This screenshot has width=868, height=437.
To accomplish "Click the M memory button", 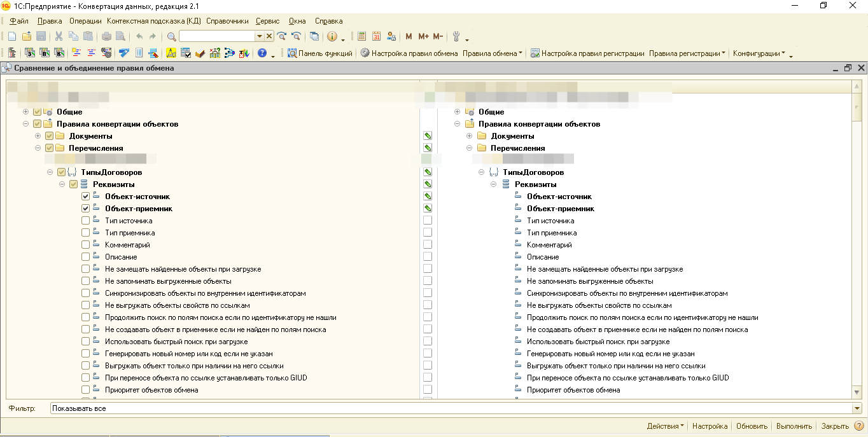I will coord(409,36).
